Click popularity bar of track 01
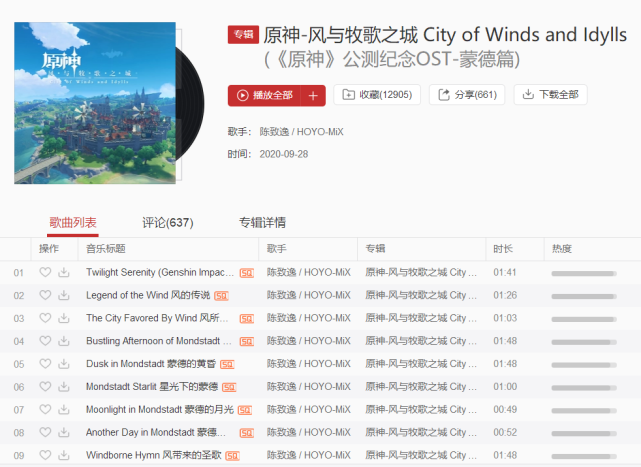Viewport: 641px width, 467px height. coord(584,273)
